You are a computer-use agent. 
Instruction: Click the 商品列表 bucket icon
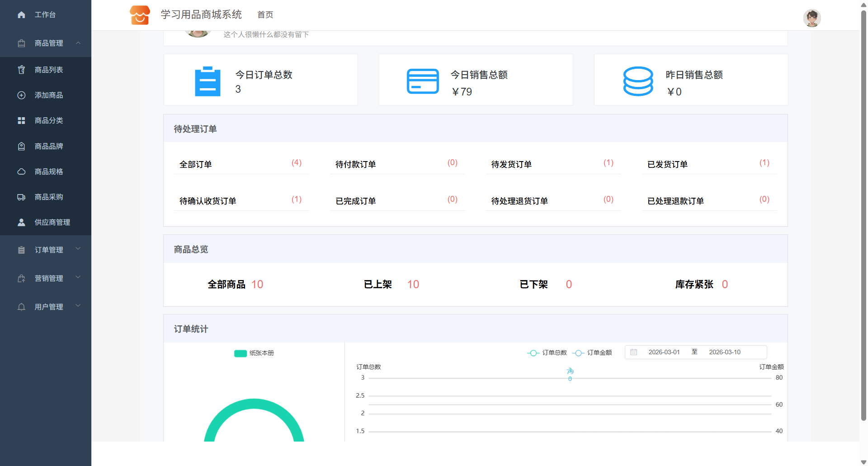click(x=21, y=70)
